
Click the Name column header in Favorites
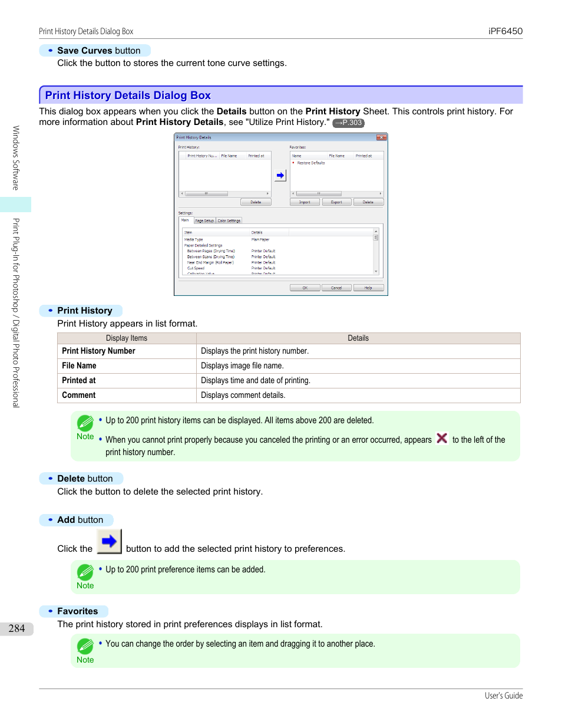point(309,156)
